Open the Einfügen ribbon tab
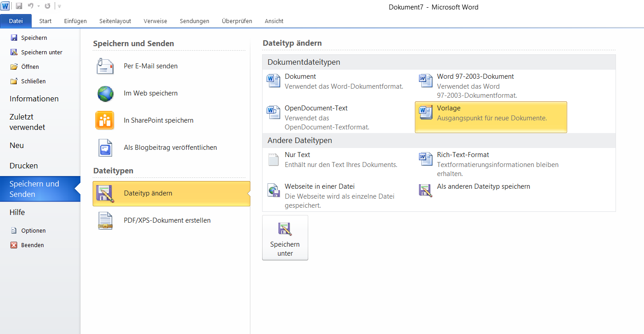Image resolution: width=644 pixels, height=334 pixels. [75, 21]
